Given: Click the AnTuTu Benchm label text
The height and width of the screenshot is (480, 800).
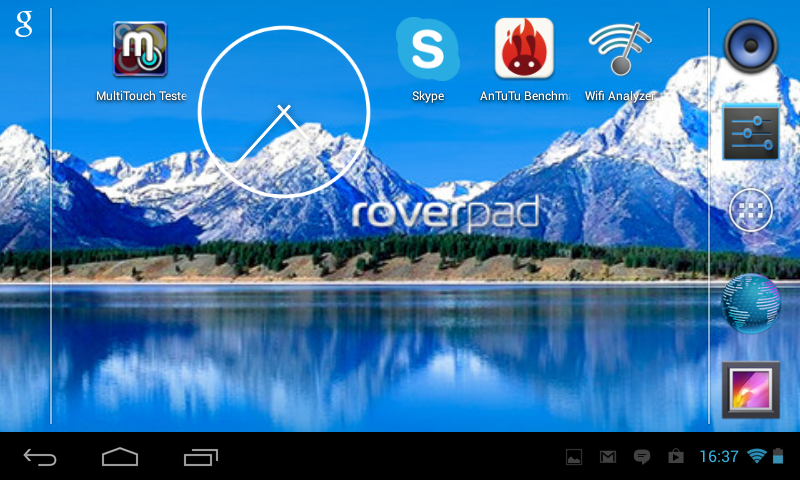Looking at the screenshot, I should (525, 96).
